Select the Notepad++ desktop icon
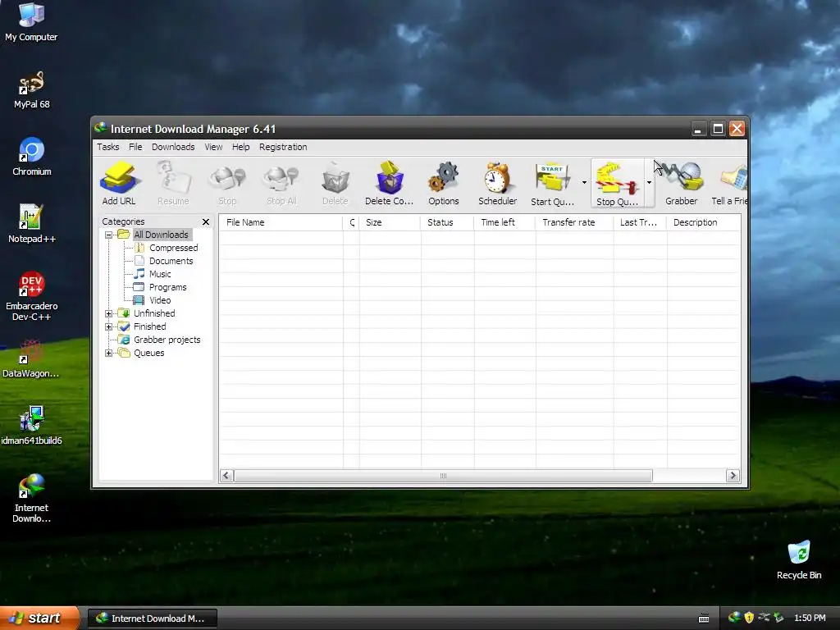 [32, 224]
